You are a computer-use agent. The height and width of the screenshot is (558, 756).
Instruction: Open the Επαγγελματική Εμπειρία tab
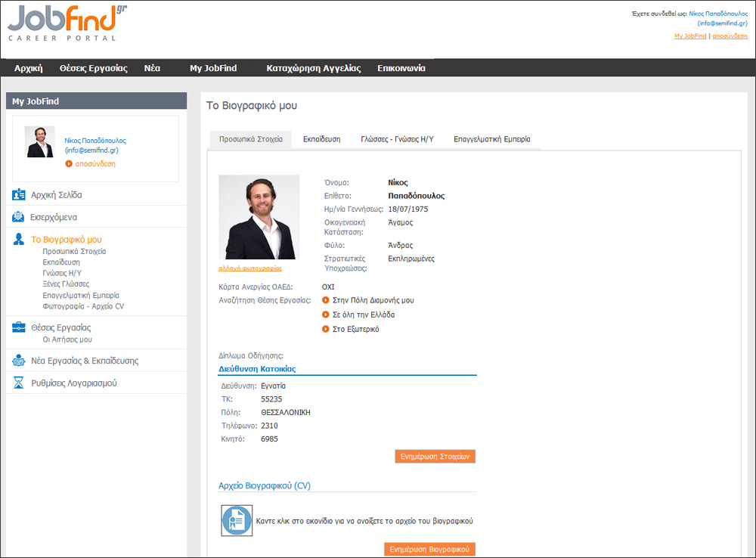[x=491, y=139]
